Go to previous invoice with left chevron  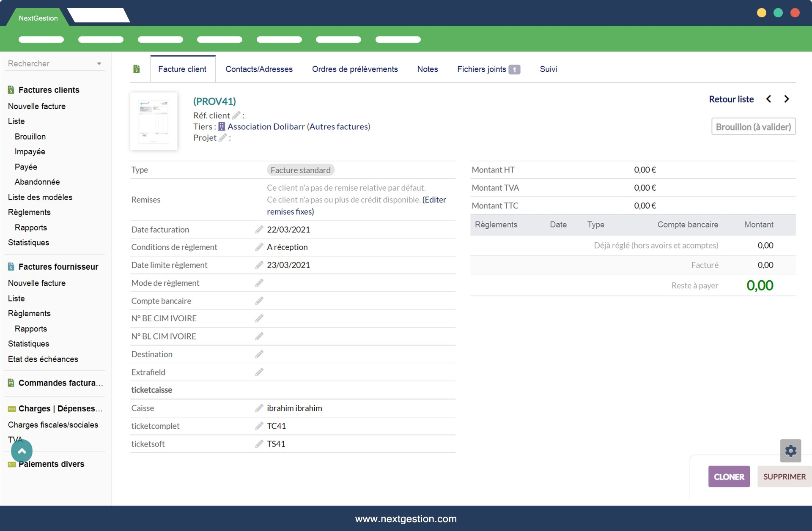[x=768, y=99]
